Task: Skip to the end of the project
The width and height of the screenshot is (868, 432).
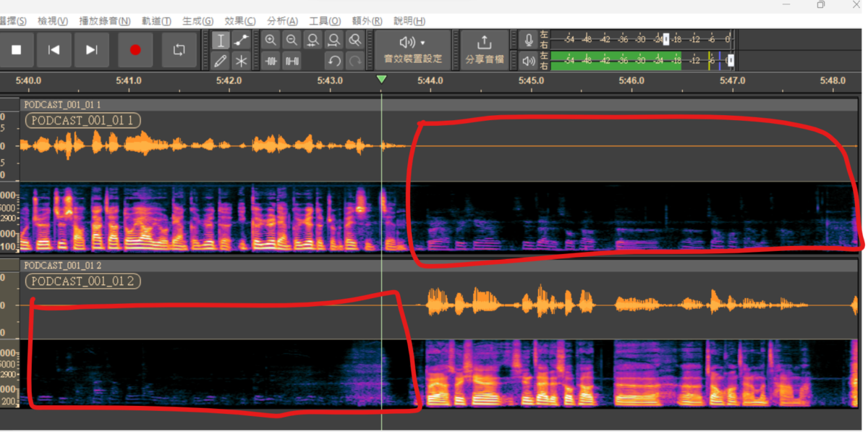Action: (x=92, y=50)
